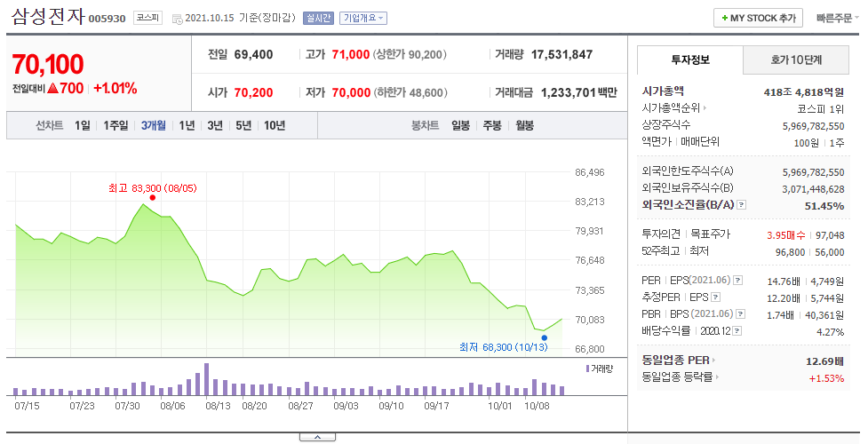Click the 배당수익률 value 4.27%
Image resolution: width=868 pixels, height=444 pixels.
[x=831, y=332]
